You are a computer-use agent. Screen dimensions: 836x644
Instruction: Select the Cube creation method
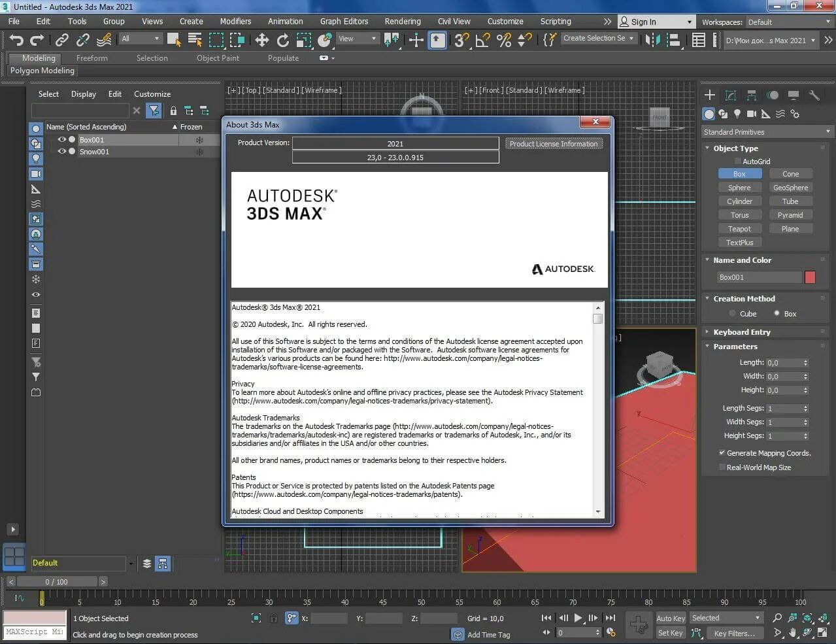click(x=733, y=313)
